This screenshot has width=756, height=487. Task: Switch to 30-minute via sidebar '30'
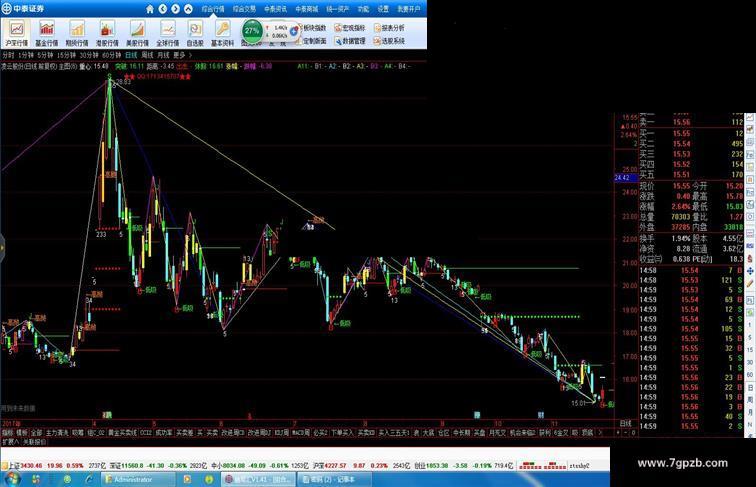click(750, 362)
